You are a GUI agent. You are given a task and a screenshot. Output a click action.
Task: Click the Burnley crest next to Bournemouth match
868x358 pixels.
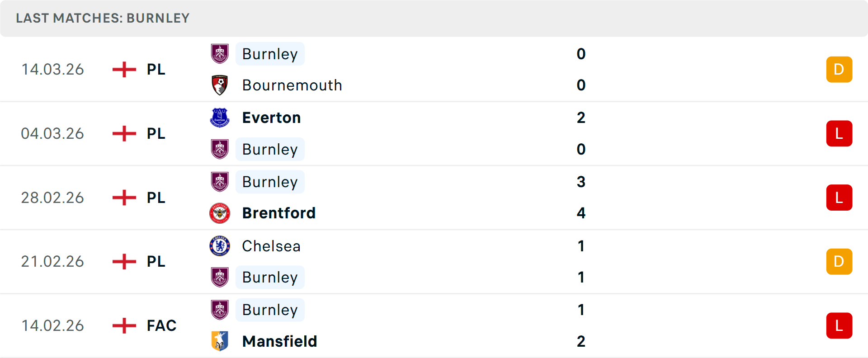220,54
